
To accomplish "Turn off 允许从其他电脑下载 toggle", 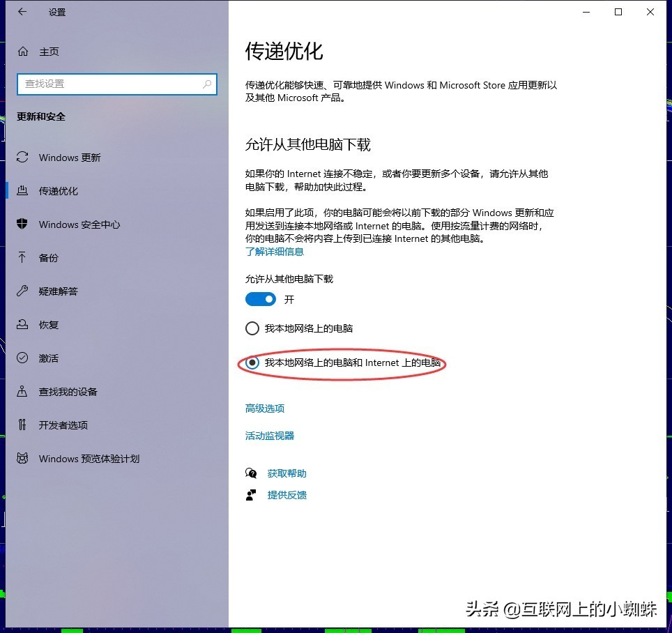I will 260,299.
